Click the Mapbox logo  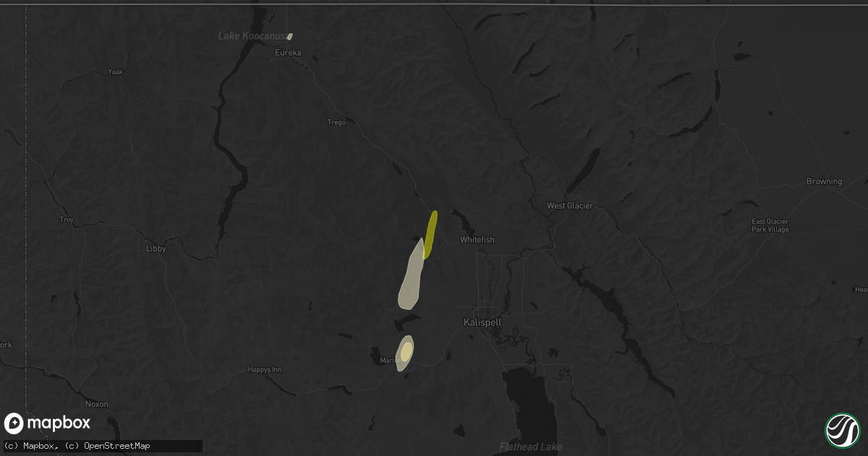coord(48,423)
